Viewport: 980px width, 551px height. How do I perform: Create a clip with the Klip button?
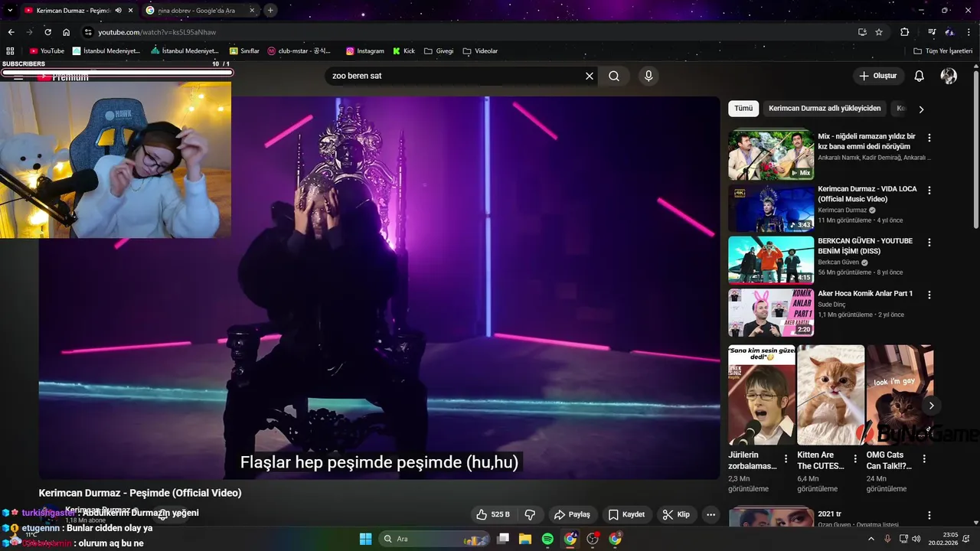click(x=676, y=514)
